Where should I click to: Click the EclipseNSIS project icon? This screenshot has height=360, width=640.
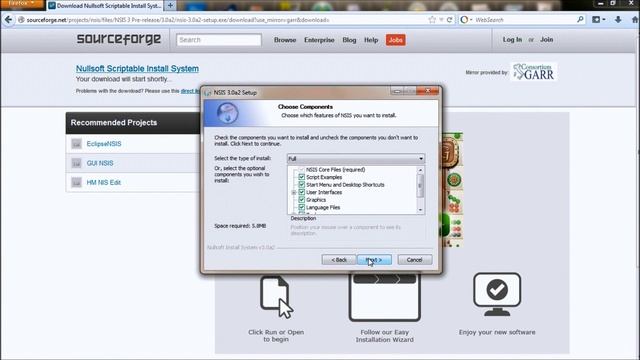pyautogui.click(x=76, y=144)
